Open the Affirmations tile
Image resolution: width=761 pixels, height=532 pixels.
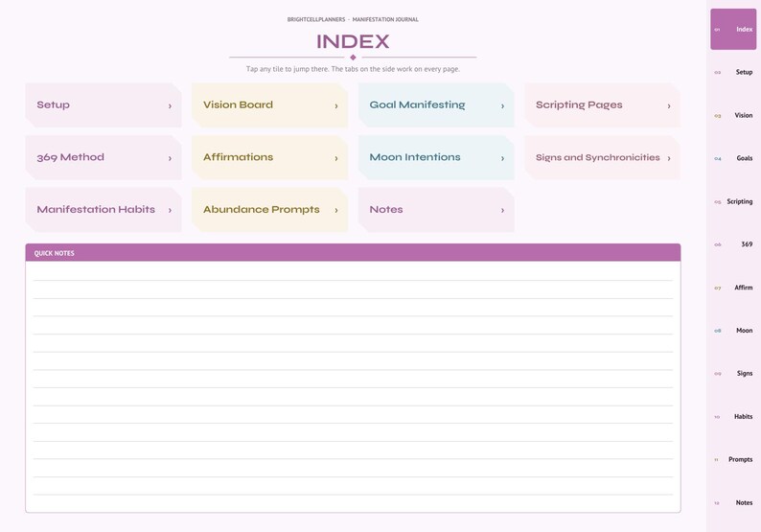(x=270, y=158)
